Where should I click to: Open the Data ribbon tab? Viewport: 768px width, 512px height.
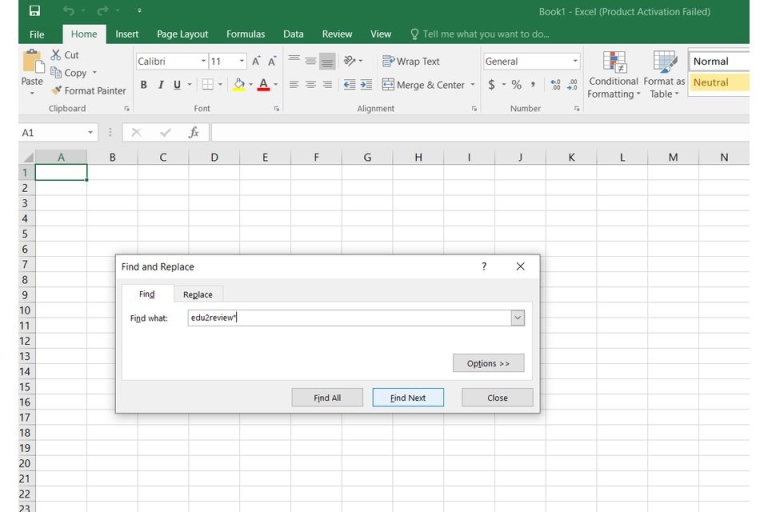pyautogui.click(x=293, y=34)
